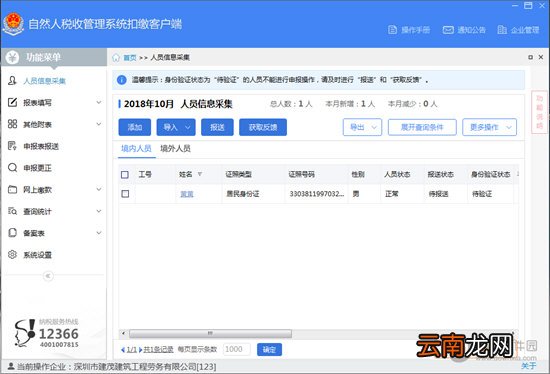Click the 网上缴款 wallet icon
550x374 pixels.
point(12,189)
